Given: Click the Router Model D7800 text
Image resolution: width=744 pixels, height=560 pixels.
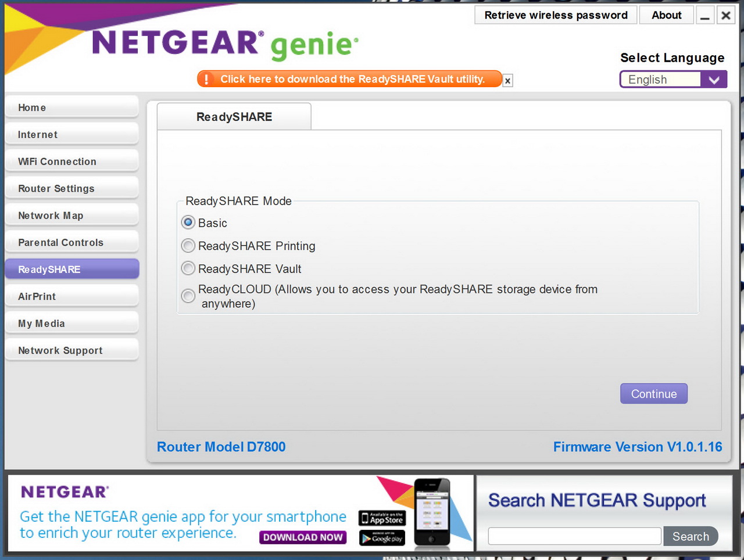Looking at the screenshot, I should point(221,447).
